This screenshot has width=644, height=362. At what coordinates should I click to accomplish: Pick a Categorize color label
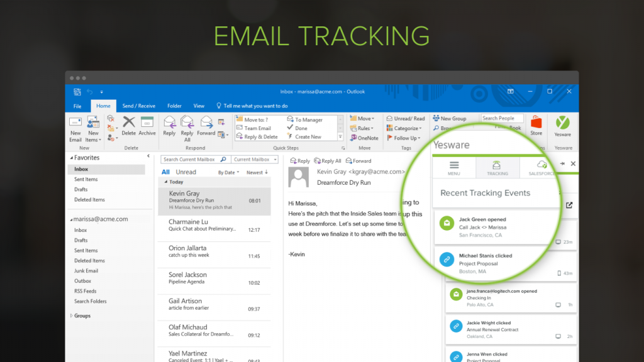click(406, 128)
